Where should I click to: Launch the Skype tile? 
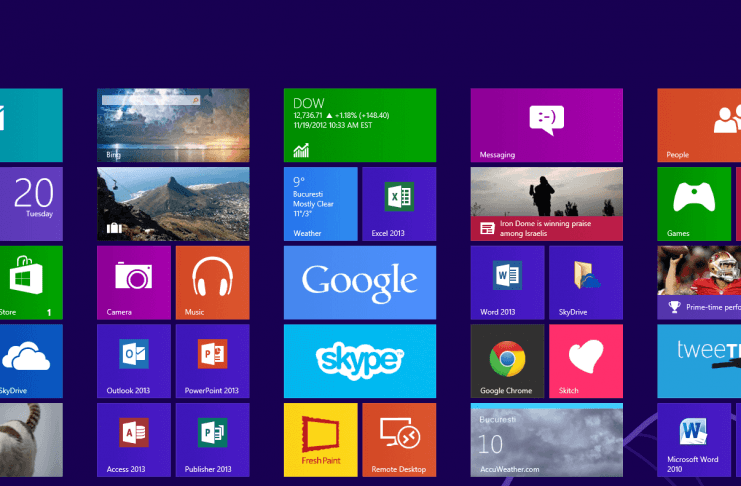(x=360, y=361)
